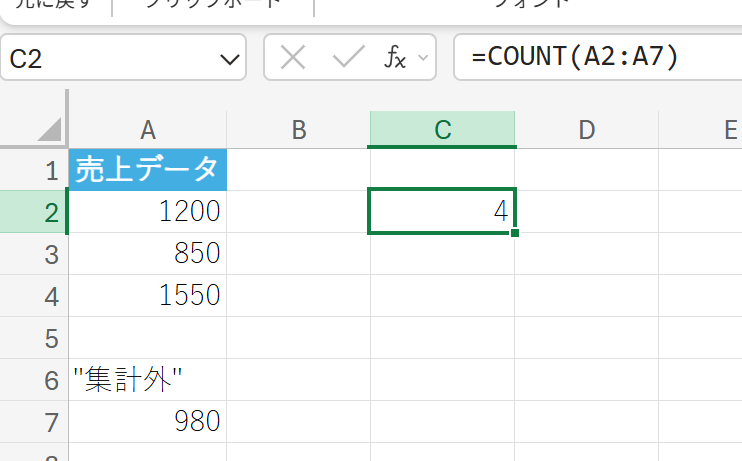742x461 pixels.
Task: Select the cell containing 1550
Action: [x=148, y=296]
